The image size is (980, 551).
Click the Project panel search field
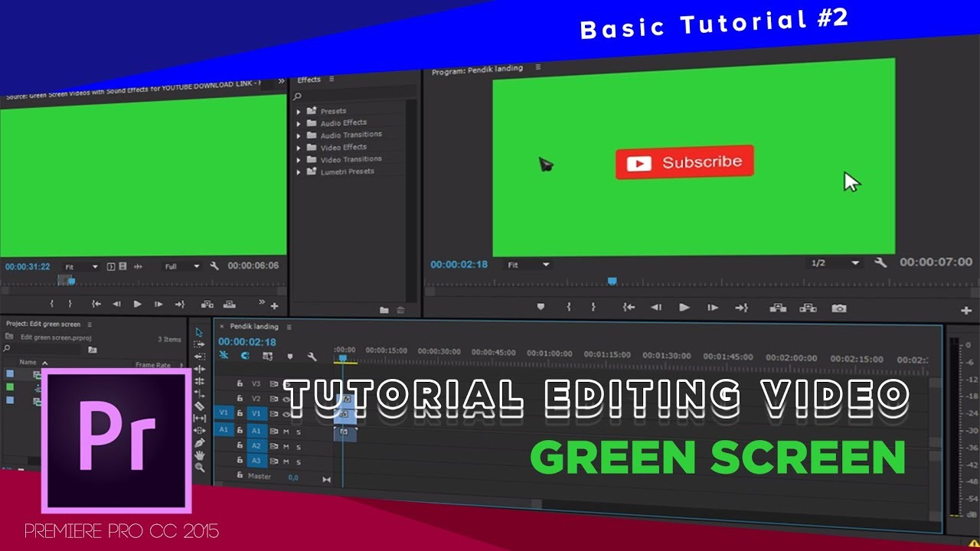tap(43, 349)
